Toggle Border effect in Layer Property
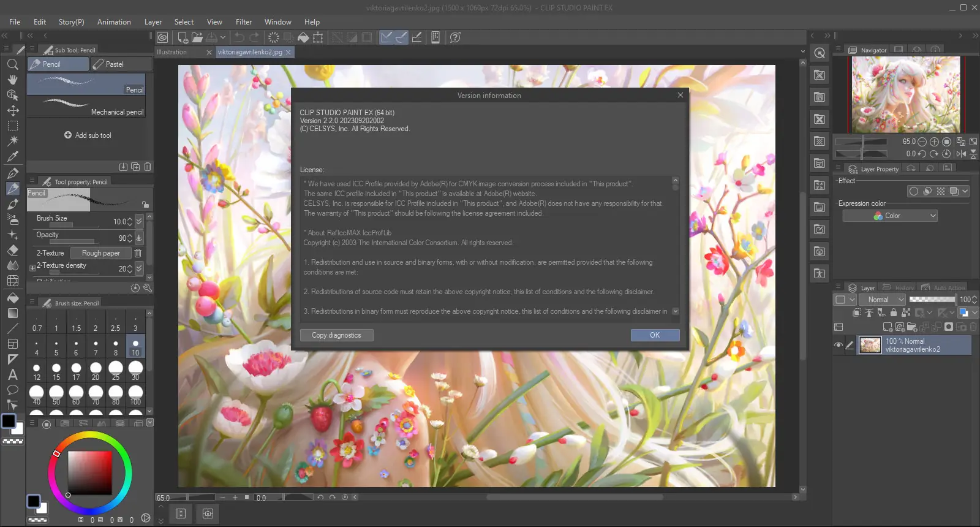The width and height of the screenshot is (980, 527). point(914,191)
